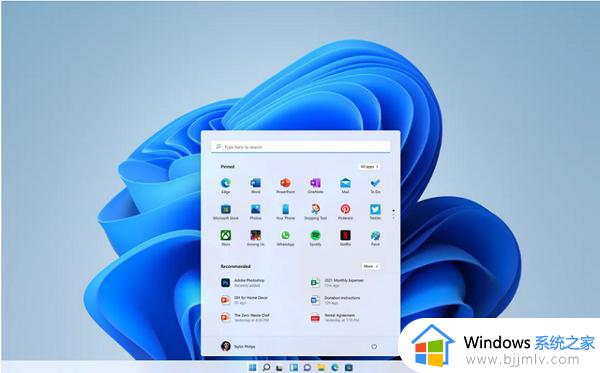The image size is (600, 373).
Task: Open the Mail app icon
Action: pos(345,186)
